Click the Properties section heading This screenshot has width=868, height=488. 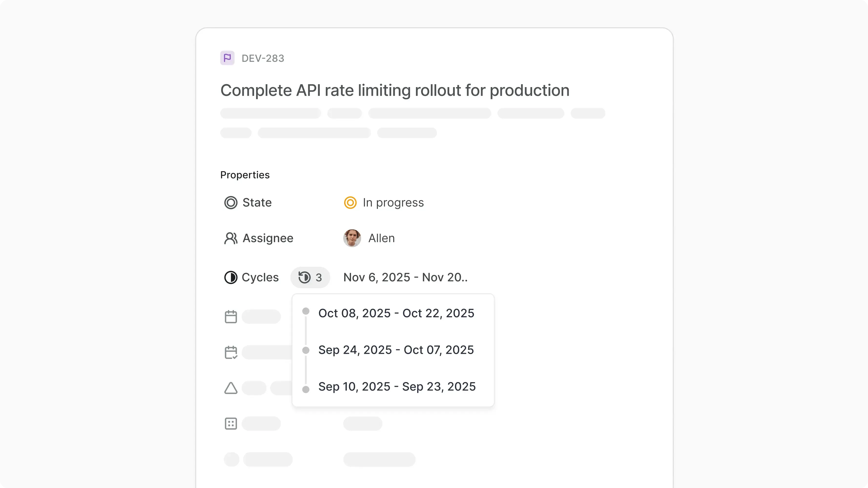tap(245, 175)
